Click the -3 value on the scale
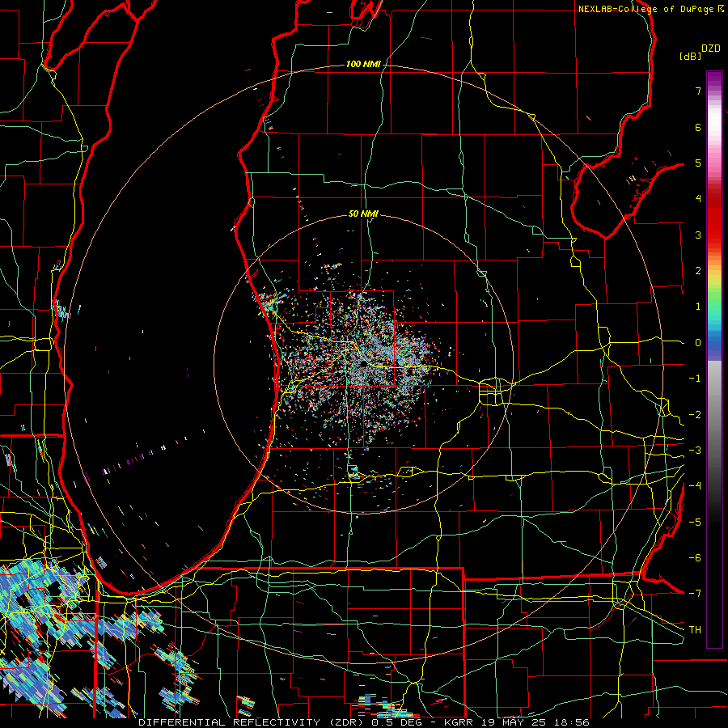This screenshot has width=728, height=728. [695, 451]
